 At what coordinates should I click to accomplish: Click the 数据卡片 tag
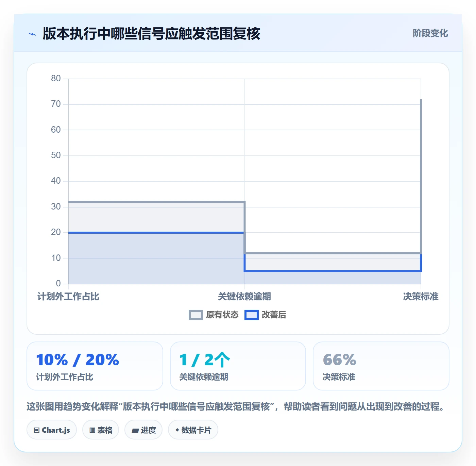(x=193, y=430)
